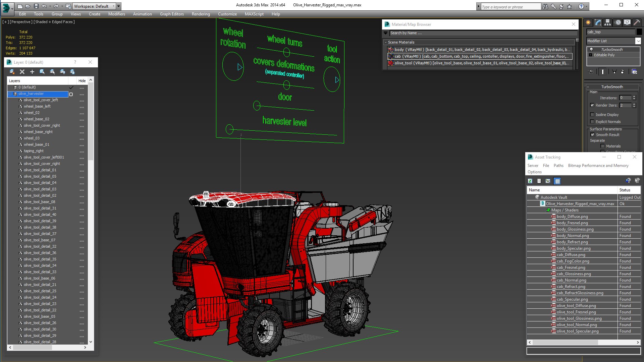The width and height of the screenshot is (644, 362).
Task: Open the MAXScript menu
Action: [254, 14]
